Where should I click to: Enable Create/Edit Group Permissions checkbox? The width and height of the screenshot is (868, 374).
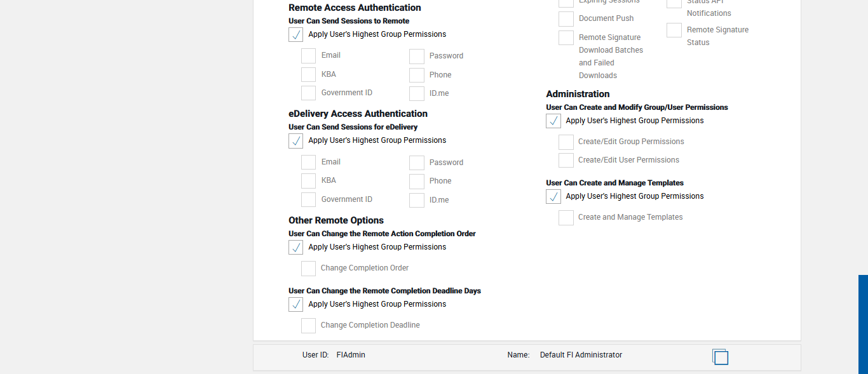566,142
